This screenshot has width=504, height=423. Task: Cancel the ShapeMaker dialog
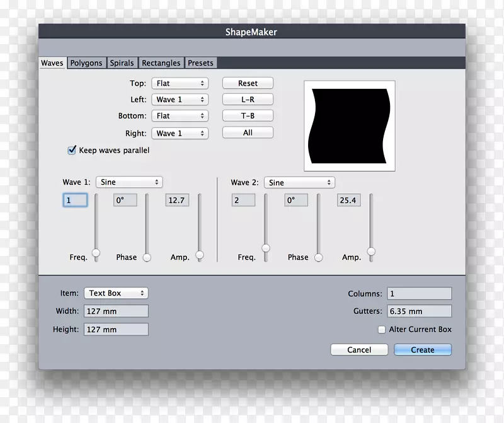359,350
